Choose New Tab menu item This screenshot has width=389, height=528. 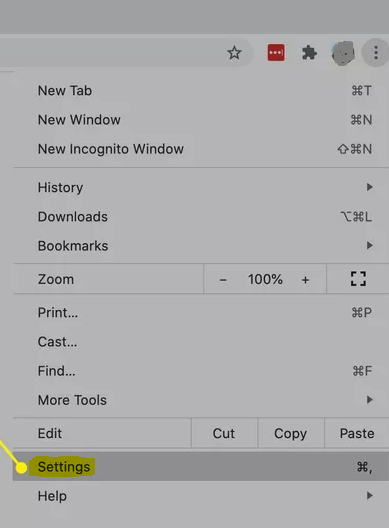coord(201,91)
